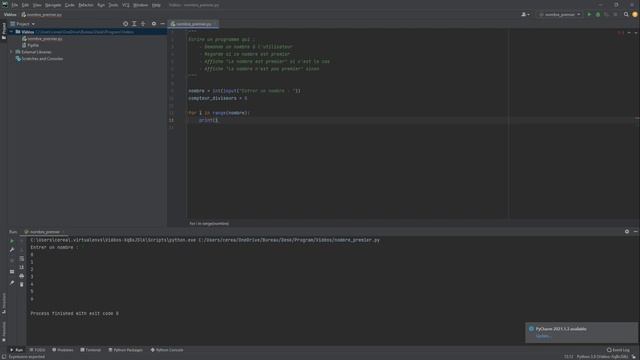Click the editor error indicator in top right

coord(621,32)
